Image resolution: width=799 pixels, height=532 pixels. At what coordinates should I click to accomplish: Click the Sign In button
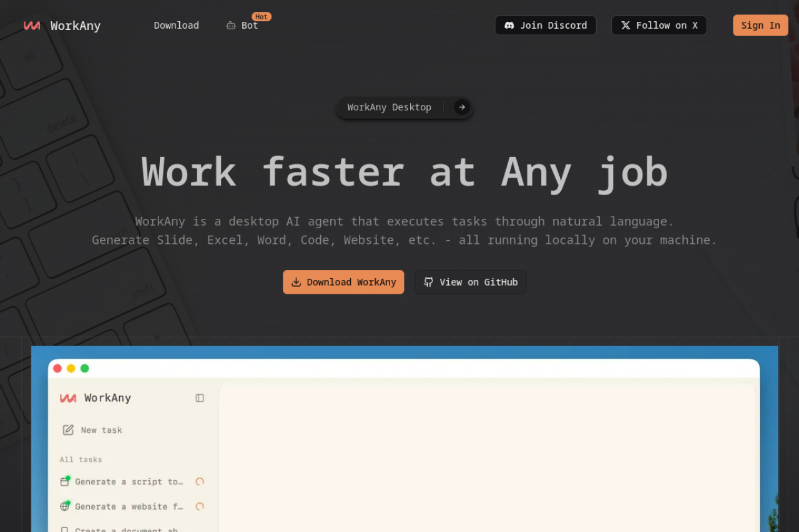pos(760,26)
